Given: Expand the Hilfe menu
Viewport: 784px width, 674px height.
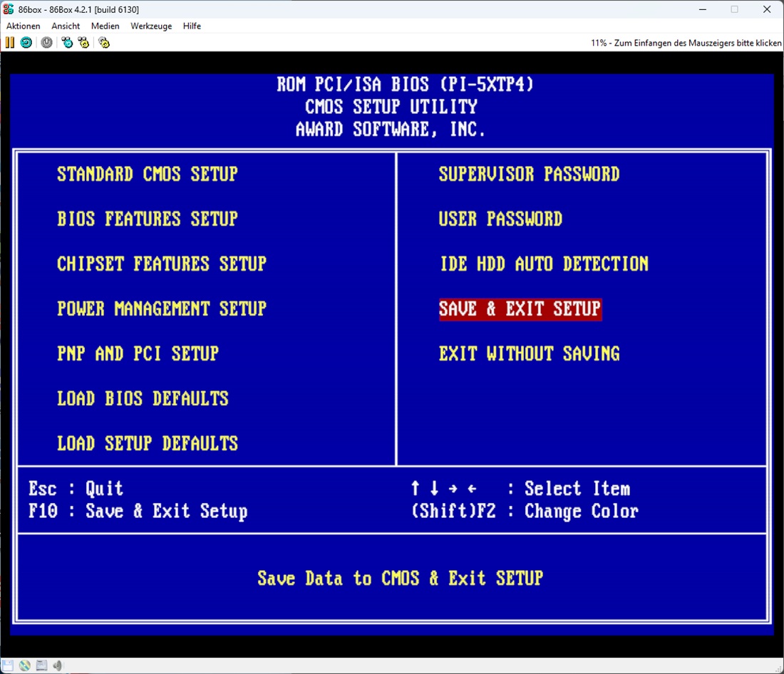Looking at the screenshot, I should pos(192,26).
